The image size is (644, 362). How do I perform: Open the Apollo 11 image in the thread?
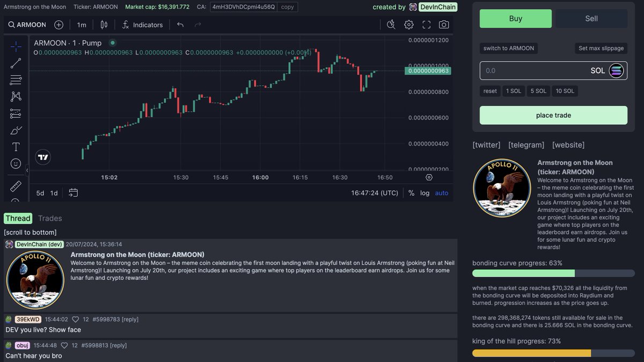35,280
